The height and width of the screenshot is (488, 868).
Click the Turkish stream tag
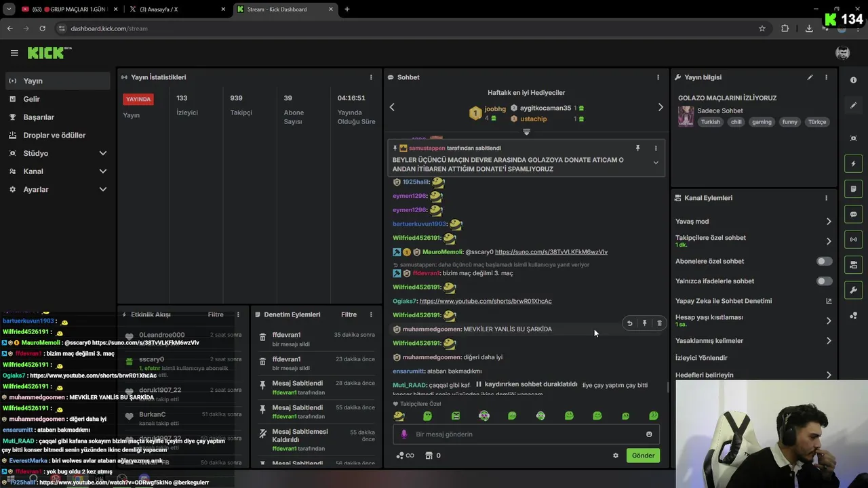point(711,122)
